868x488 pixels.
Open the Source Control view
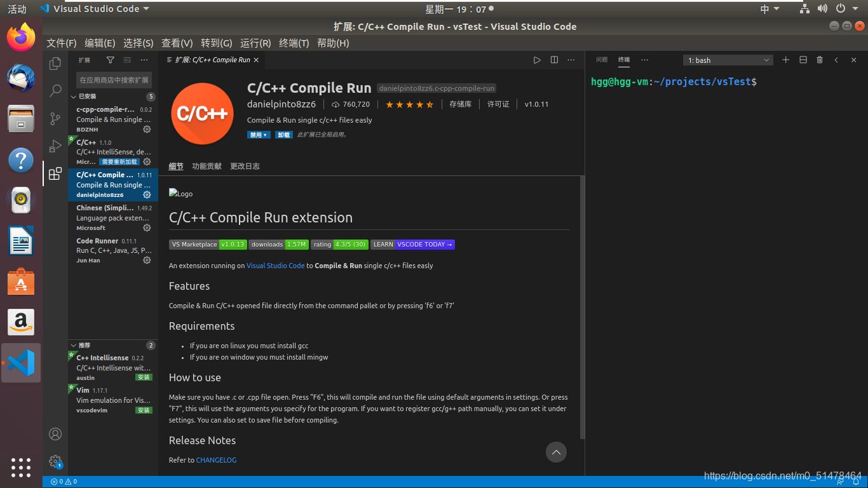pyautogui.click(x=55, y=118)
